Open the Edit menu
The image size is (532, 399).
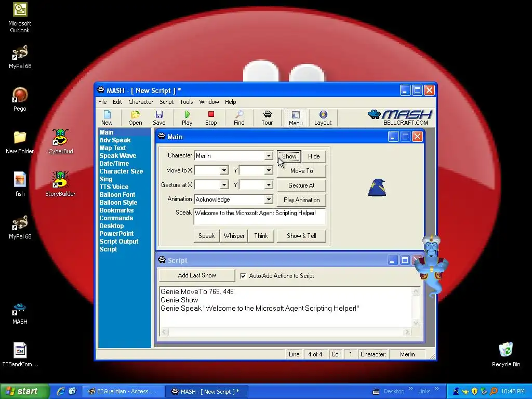tap(117, 102)
